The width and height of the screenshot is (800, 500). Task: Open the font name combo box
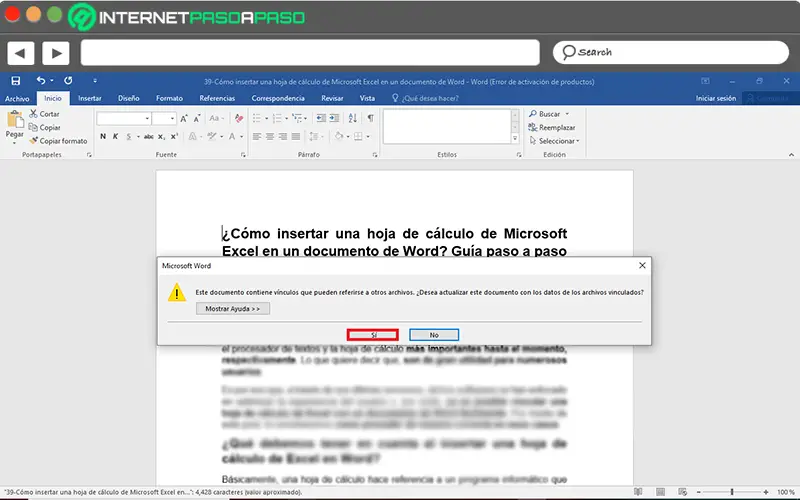124,118
